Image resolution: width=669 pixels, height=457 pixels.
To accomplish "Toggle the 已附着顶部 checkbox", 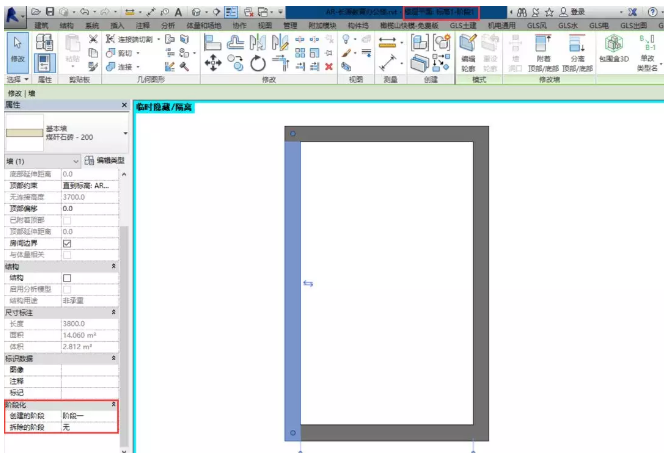I will tap(67, 220).
